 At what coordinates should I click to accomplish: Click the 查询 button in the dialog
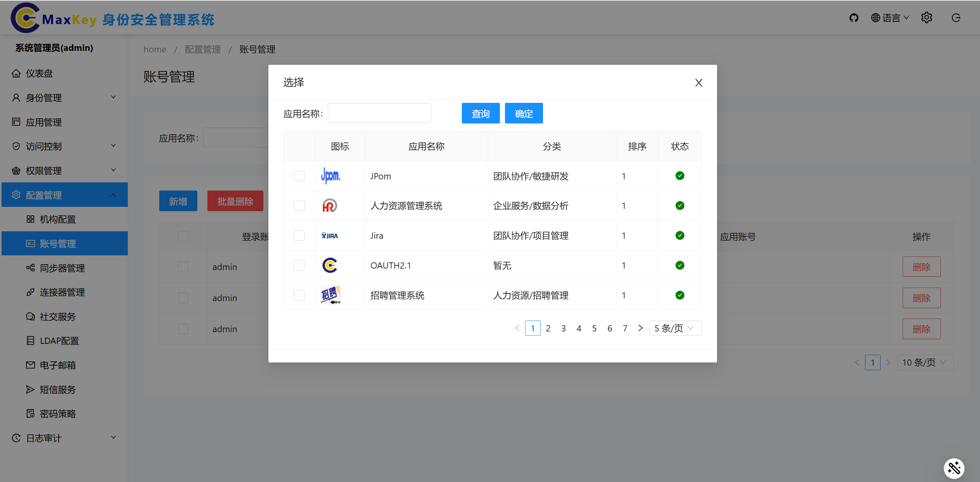[x=480, y=113]
